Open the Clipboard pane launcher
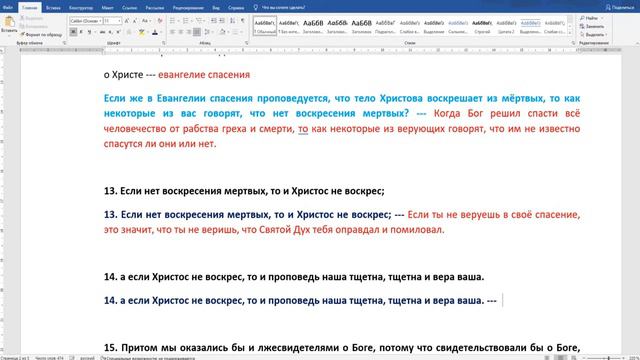Image resolution: width=640 pixels, height=360 pixels. 64,43
